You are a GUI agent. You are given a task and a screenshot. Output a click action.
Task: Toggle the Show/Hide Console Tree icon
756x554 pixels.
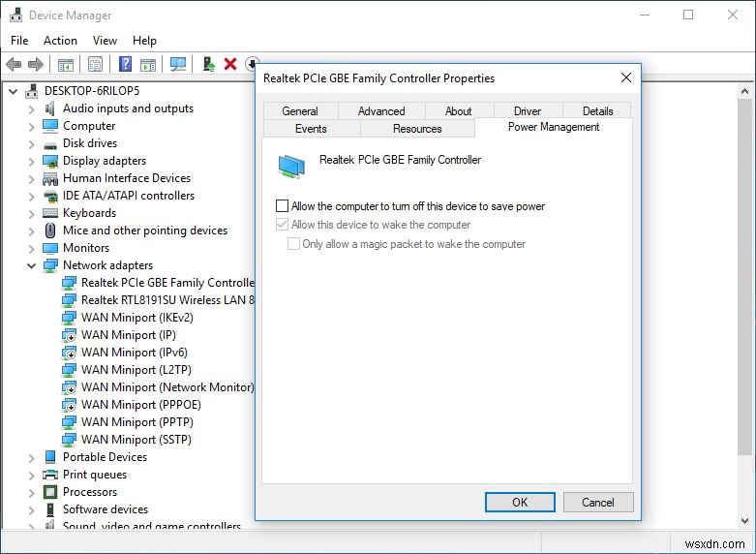[x=66, y=64]
